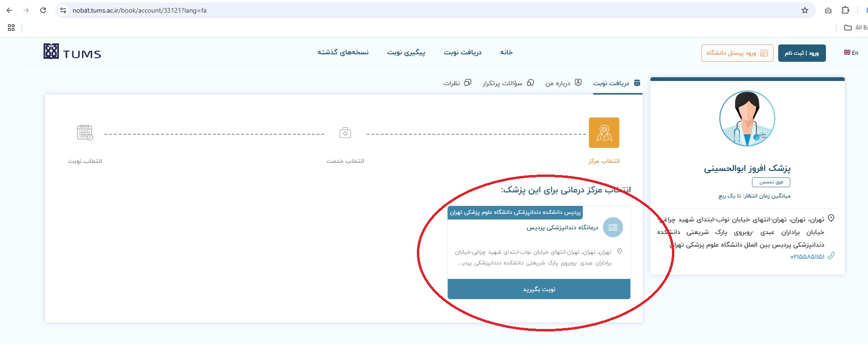Open the apps grid in bookmarks bar
The width and height of the screenshot is (868, 344).
point(11,28)
